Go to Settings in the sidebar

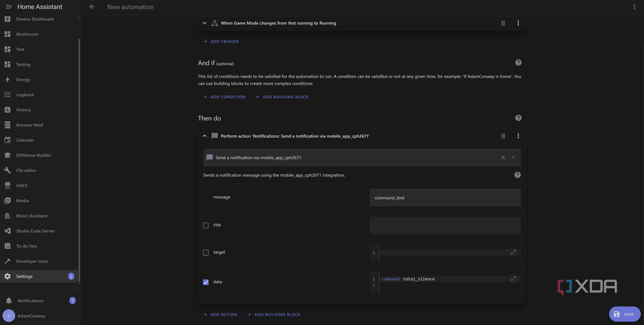pyautogui.click(x=39, y=276)
